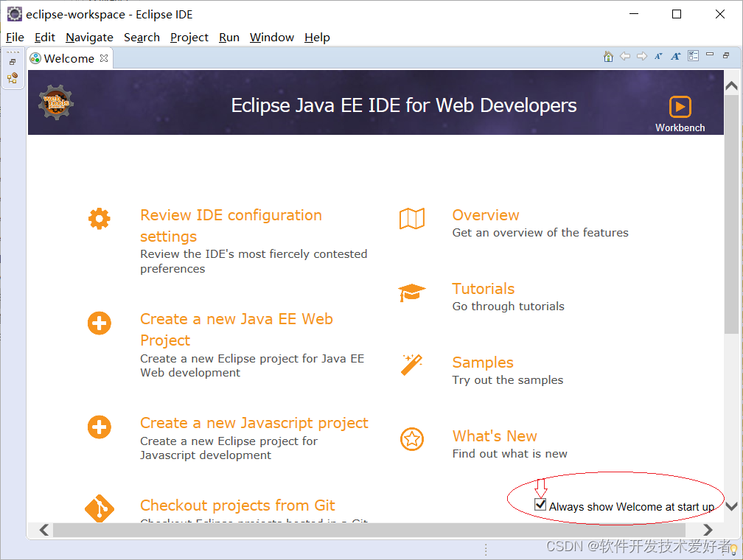743x560 pixels.
Task: Click horizontal scrollbar left arrow
Action: 44,529
